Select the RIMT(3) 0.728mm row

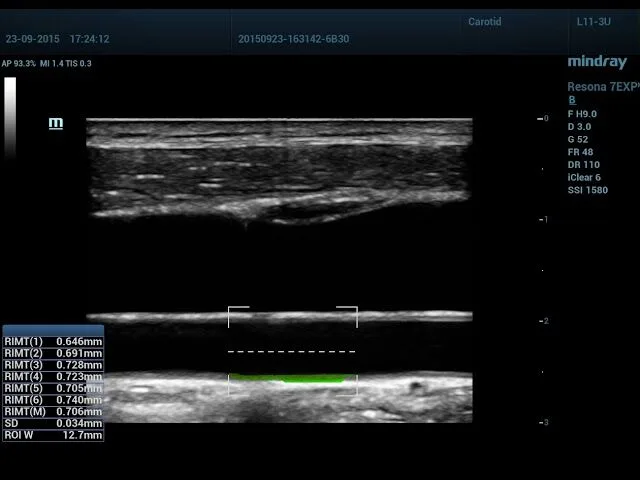[53, 365]
